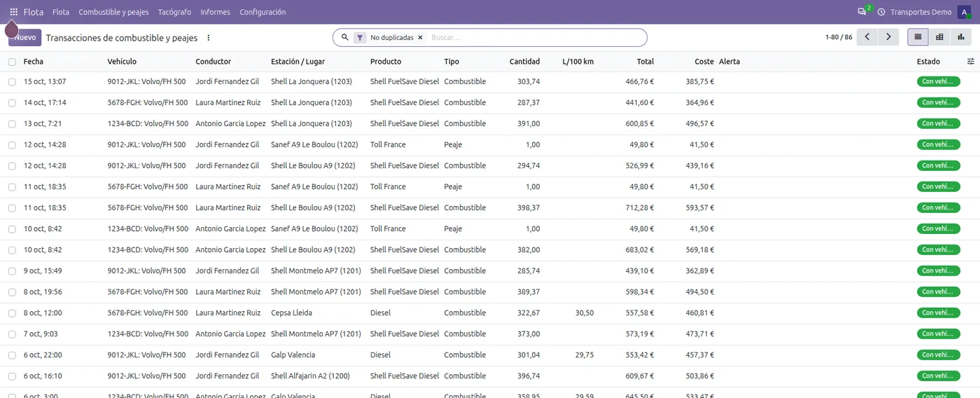Open the actions kebab menu beside the title
980x398 pixels.
208,38
